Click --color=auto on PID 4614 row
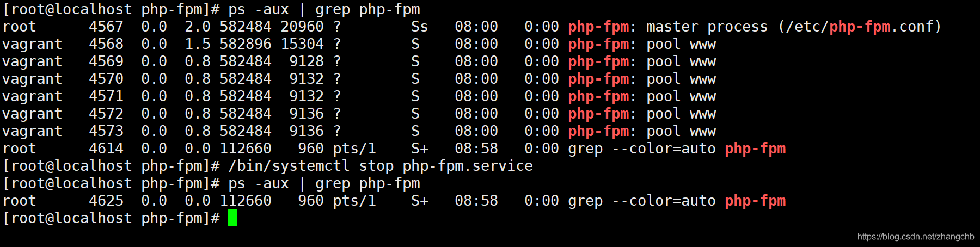980x247 pixels. (x=664, y=149)
